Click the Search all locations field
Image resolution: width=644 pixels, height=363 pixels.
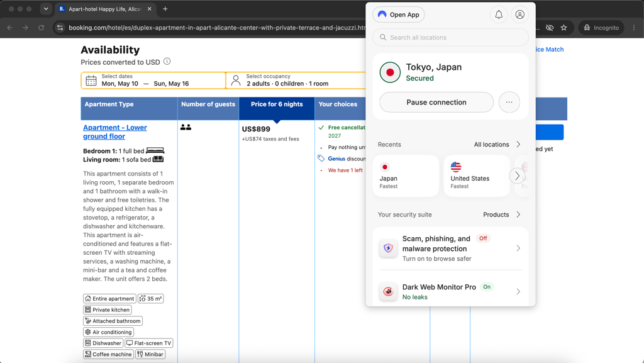pyautogui.click(x=450, y=37)
